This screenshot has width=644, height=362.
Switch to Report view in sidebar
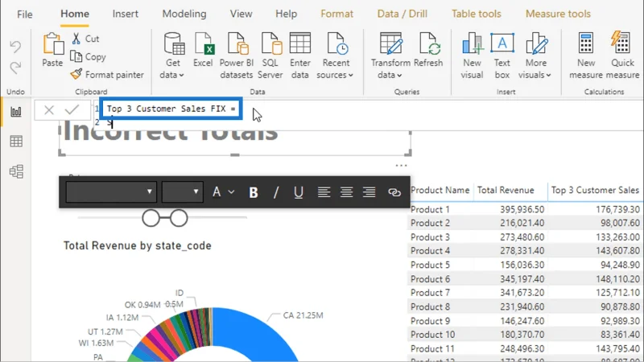point(16,112)
